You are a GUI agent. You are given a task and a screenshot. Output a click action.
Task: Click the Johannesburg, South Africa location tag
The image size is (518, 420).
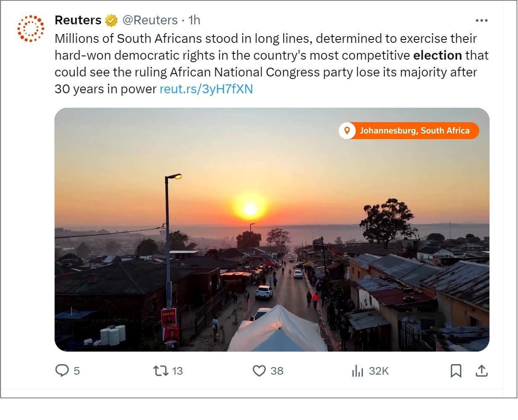(409, 131)
